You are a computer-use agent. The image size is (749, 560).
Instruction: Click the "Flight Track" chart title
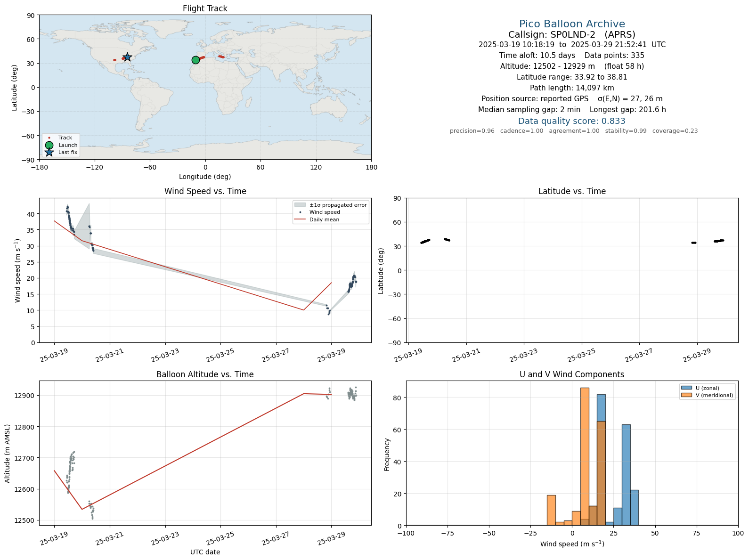pyautogui.click(x=205, y=8)
